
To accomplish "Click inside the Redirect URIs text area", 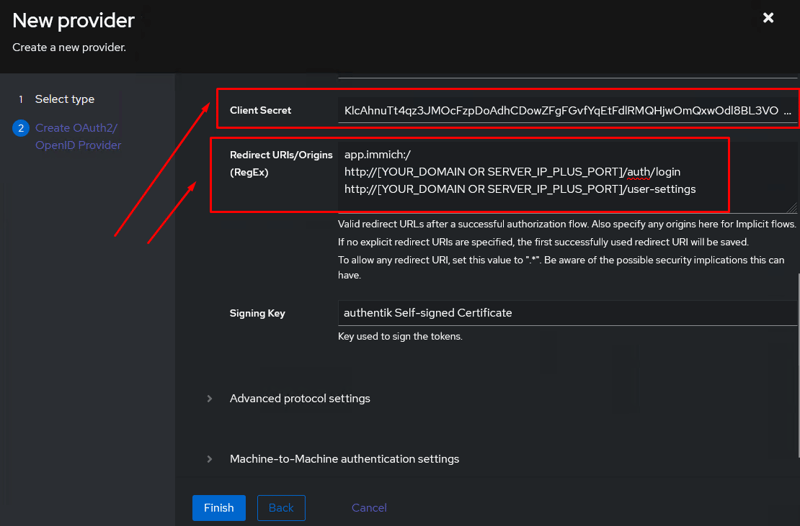I will [x=568, y=177].
